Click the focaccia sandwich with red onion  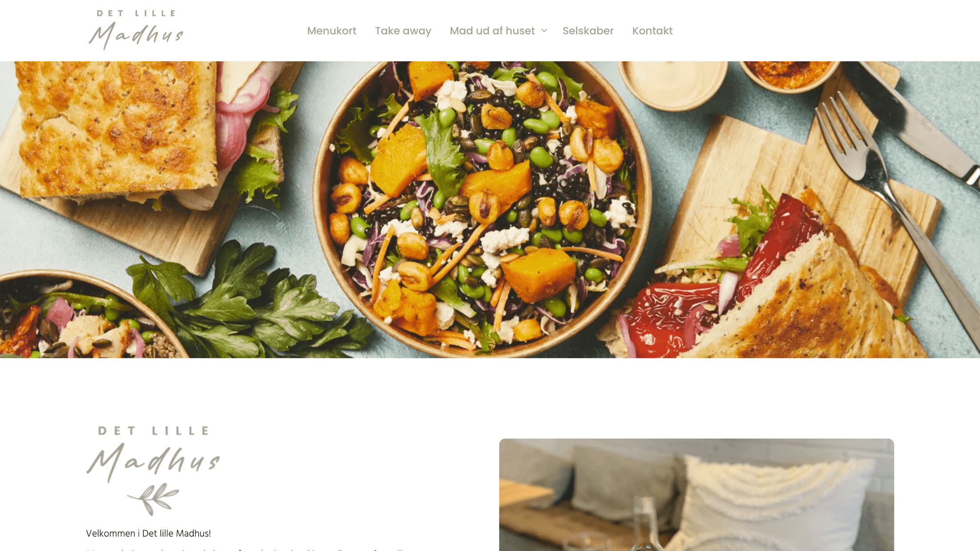pyautogui.click(x=147, y=134)
